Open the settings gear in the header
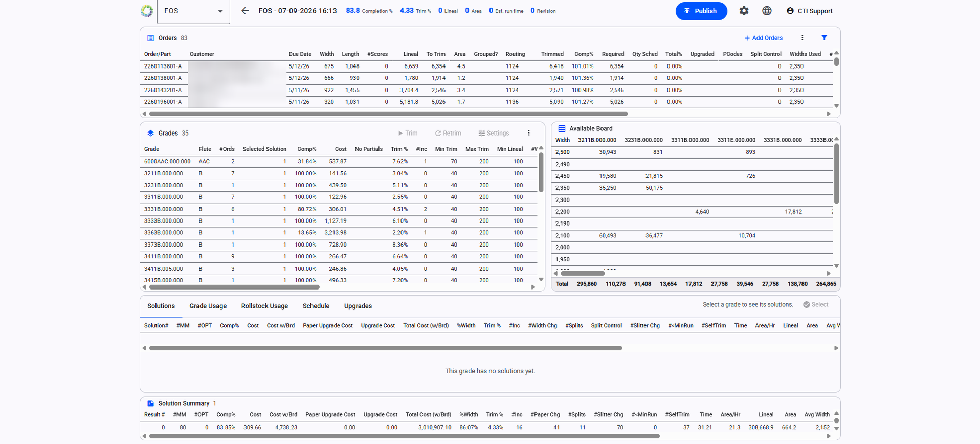980x444 pixels. pyautogui.click(x=744, y=11)
